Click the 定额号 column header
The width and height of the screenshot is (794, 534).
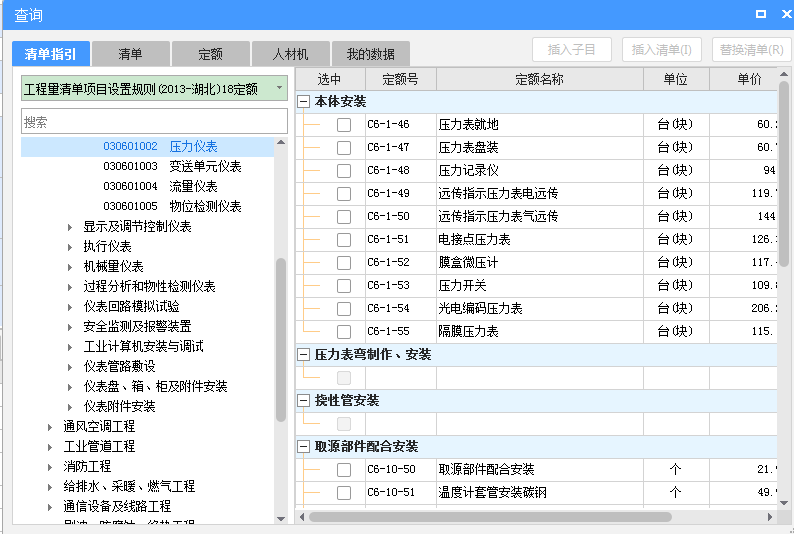tap(400, 79)
